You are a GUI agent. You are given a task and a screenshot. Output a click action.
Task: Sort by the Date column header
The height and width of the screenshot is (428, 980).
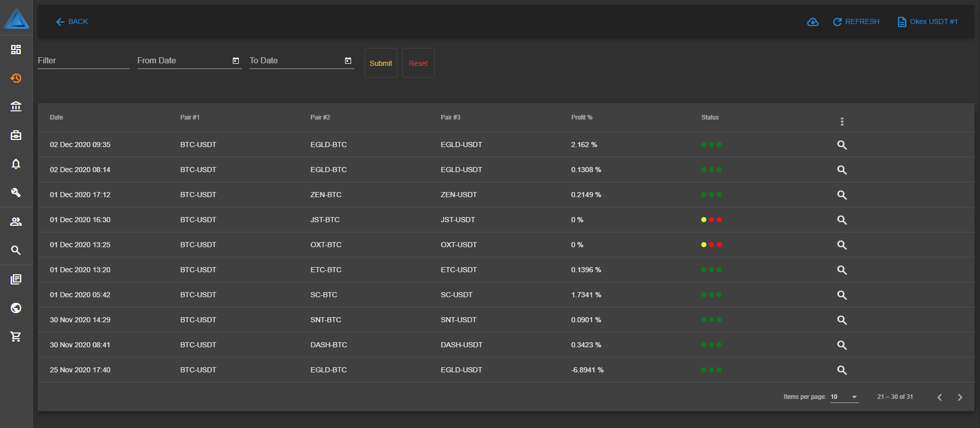click(56, 117)
